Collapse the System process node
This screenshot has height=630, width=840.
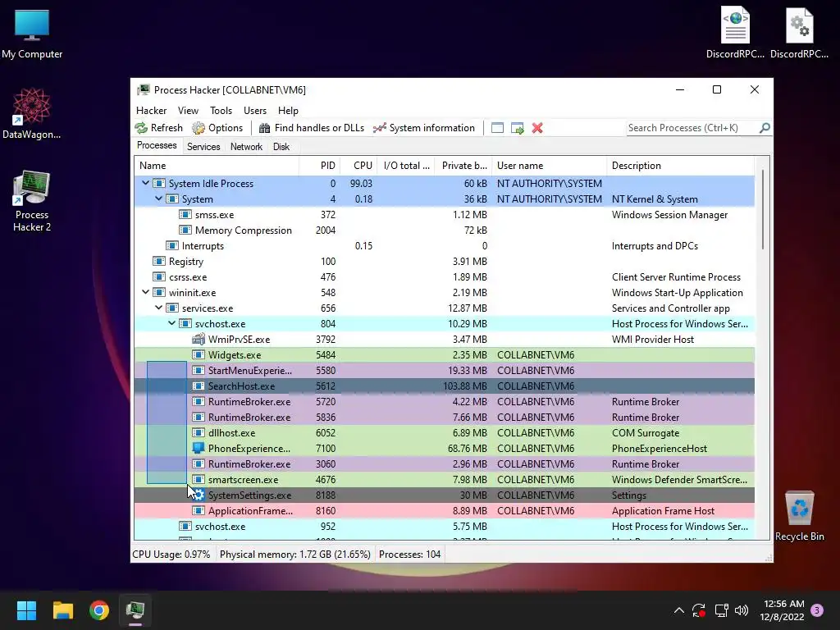[158, 199]
